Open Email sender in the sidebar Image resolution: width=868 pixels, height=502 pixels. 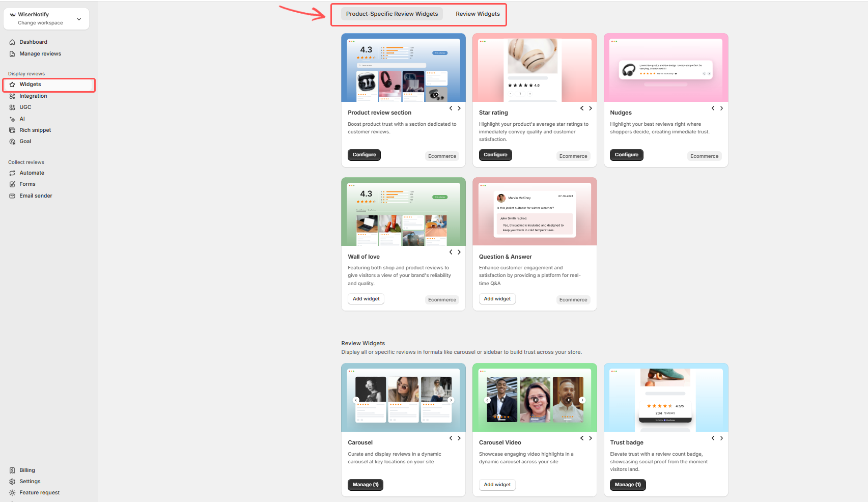36,196
